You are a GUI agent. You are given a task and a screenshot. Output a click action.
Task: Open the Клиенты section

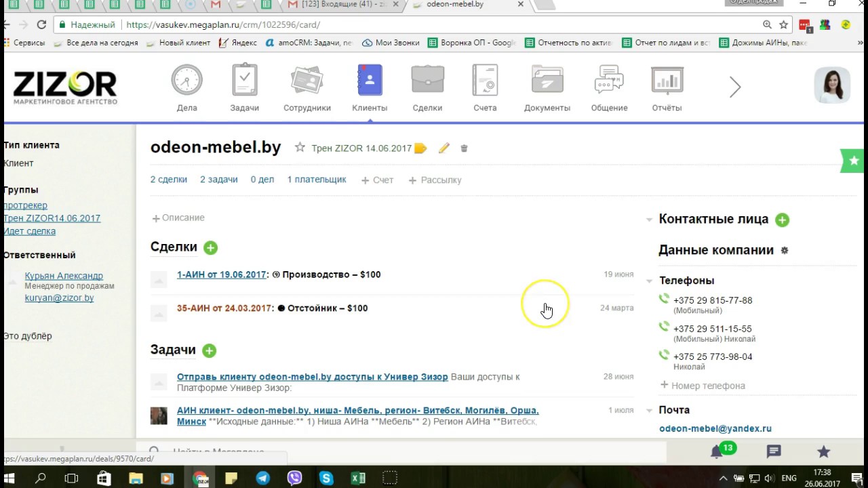point(370,88)
